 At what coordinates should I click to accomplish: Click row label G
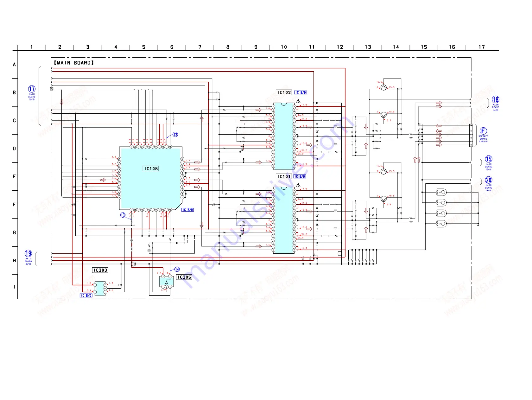tap(14, 232)
